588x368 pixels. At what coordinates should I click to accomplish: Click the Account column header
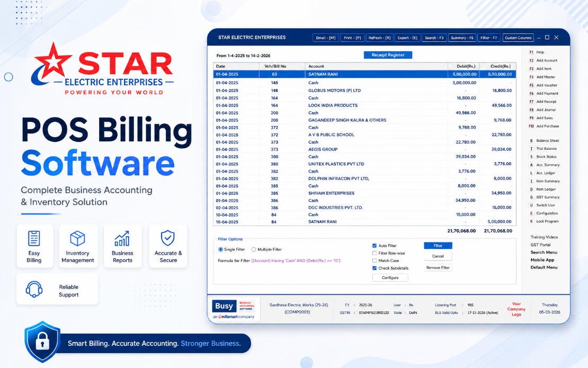pos(377,66)
